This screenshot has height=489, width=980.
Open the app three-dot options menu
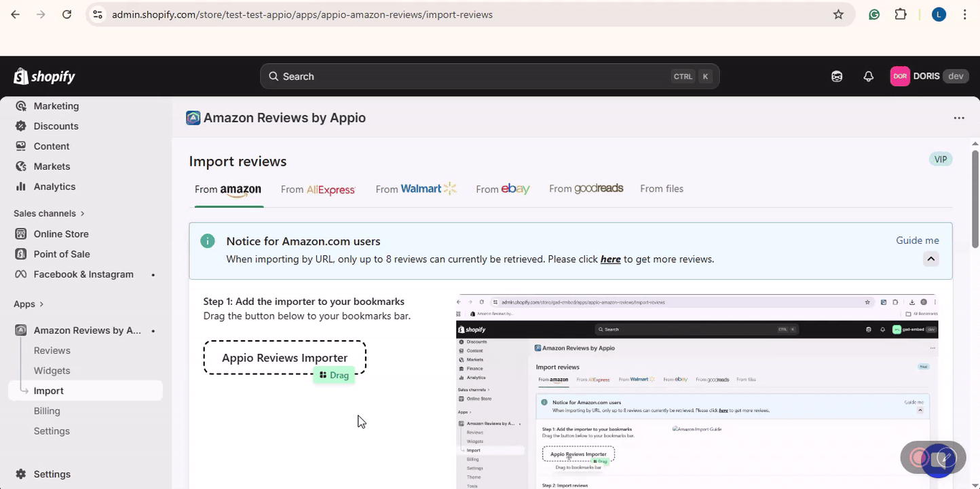click(959, 118)
